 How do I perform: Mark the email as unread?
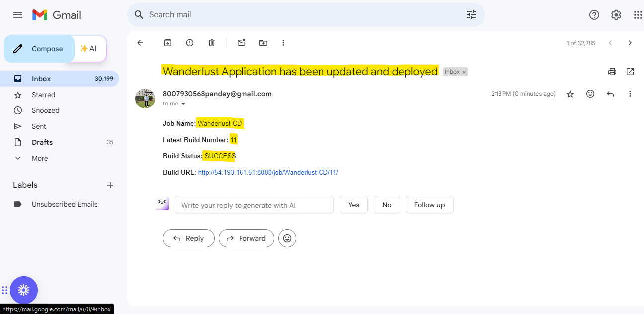click(x=241, y=43)
